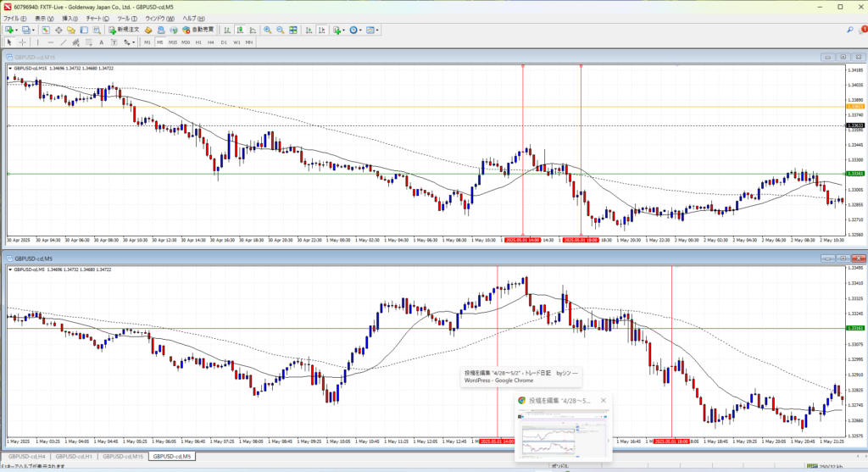The image size is (868, 472).
Task: Select the horizontal line drawing tool
Action: coord(51,42)
